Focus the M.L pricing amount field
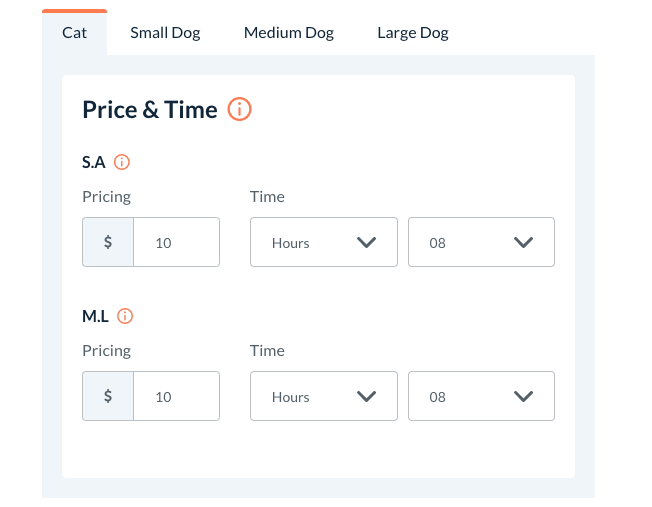 176,397
